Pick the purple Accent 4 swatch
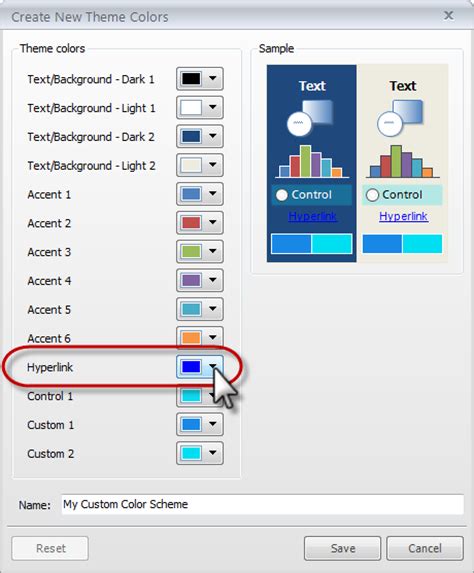 tap(191, 280)
